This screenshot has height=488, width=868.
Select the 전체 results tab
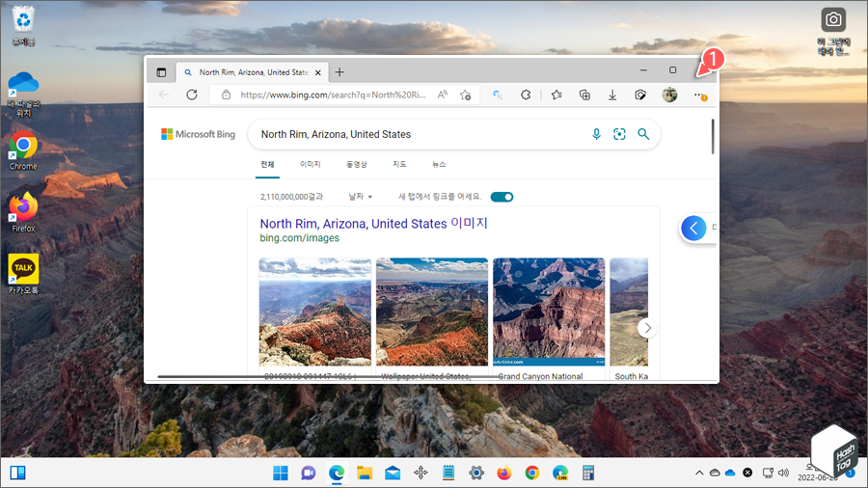(x=267, y=164)
